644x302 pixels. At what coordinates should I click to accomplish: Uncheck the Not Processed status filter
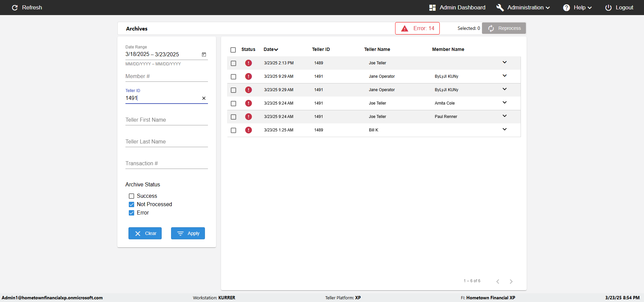pyautogui.click(x=131, y=204)
